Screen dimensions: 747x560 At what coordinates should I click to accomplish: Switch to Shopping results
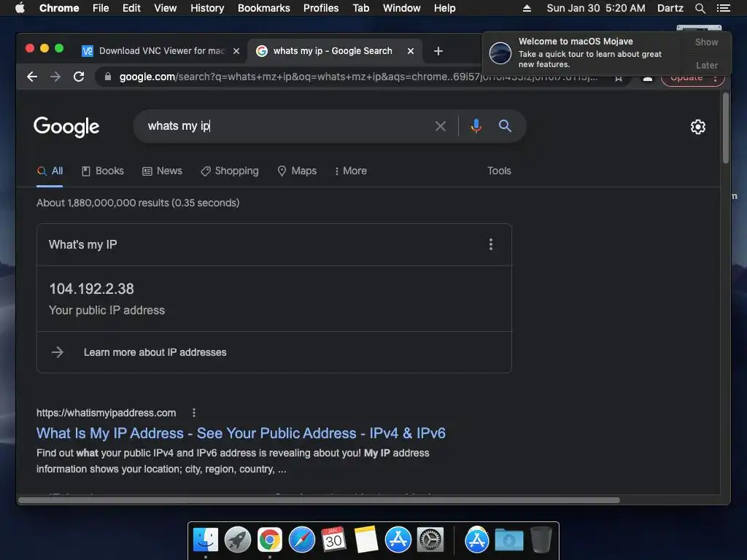230,171
